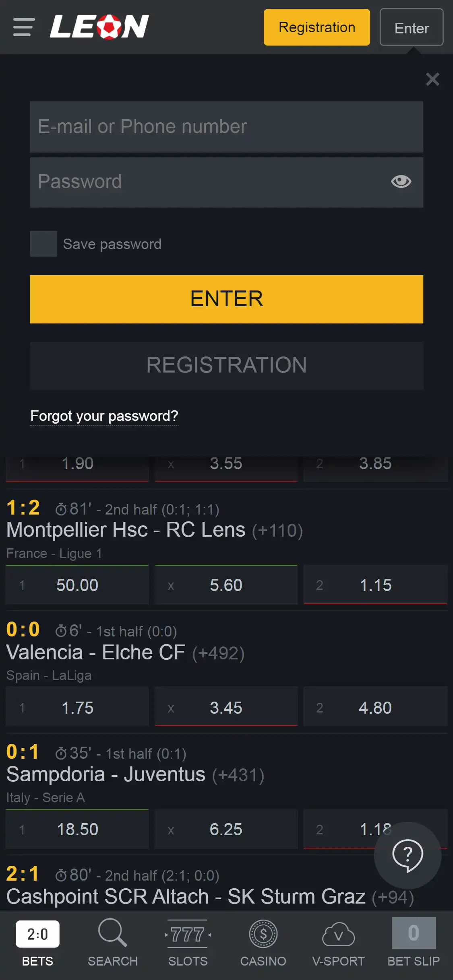Image resolution: width=453 pixels, height=980 pixels.
Task: Click Forgot your password link
Action: pyautogui.click(x=104, y=416)
